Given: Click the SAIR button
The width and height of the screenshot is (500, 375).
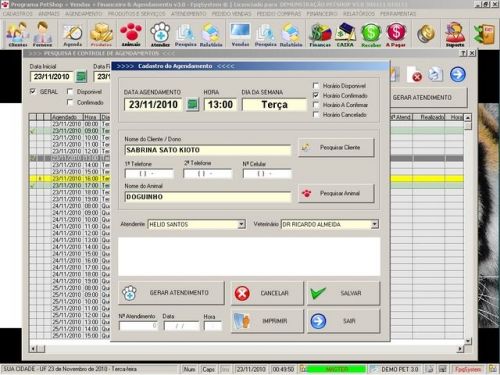Looking at the screenshot, I should tap(343, 321).
